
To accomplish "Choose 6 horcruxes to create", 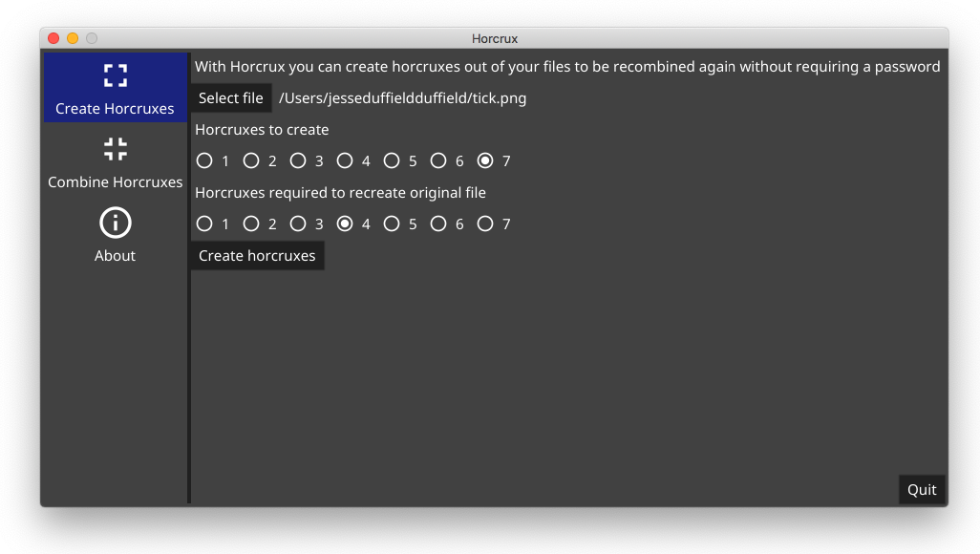I will pos(438,160).
